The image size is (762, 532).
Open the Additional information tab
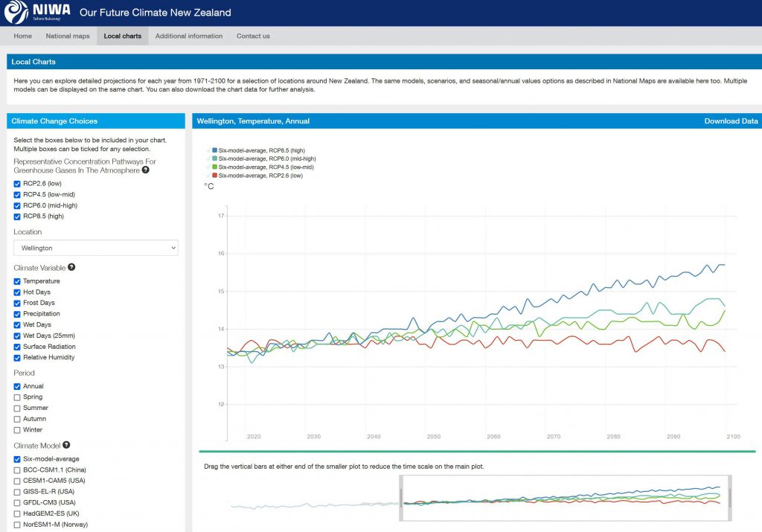point(189,36)
